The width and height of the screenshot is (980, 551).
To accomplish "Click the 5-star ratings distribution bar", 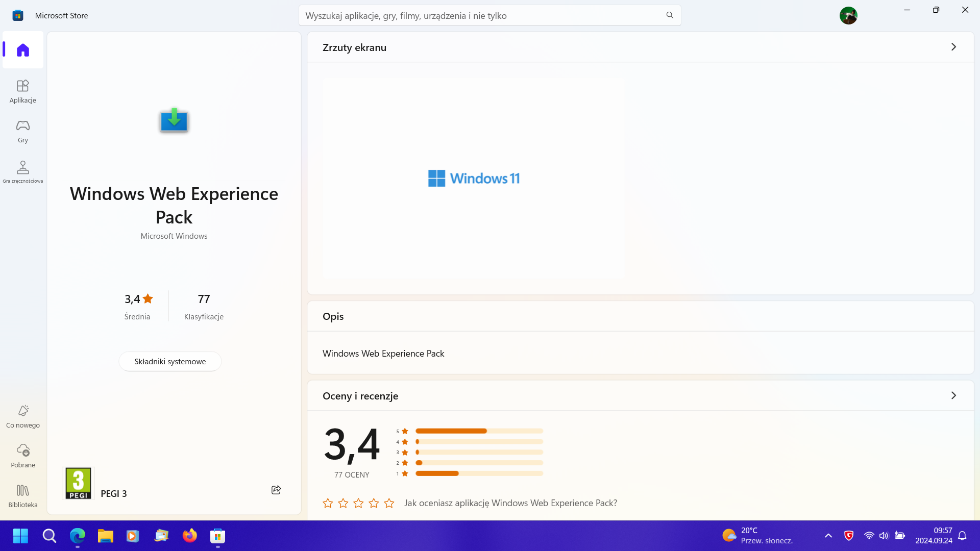I will [479, 431].
